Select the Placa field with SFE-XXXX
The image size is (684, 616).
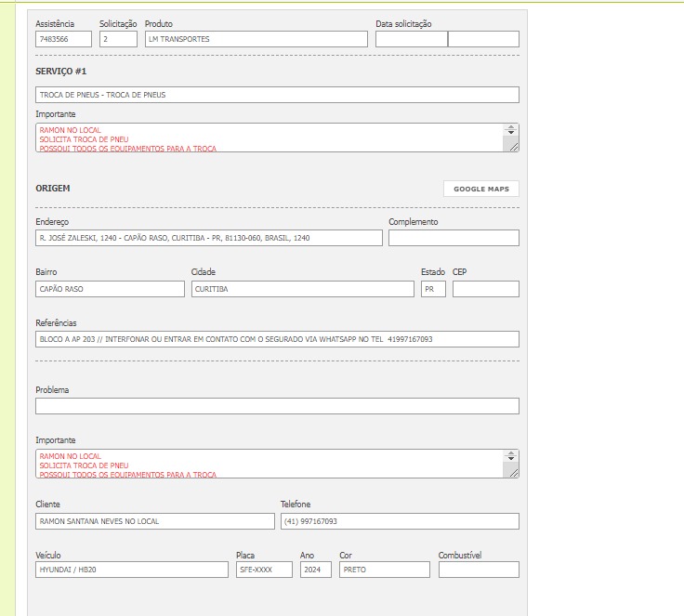pos(263,570)
